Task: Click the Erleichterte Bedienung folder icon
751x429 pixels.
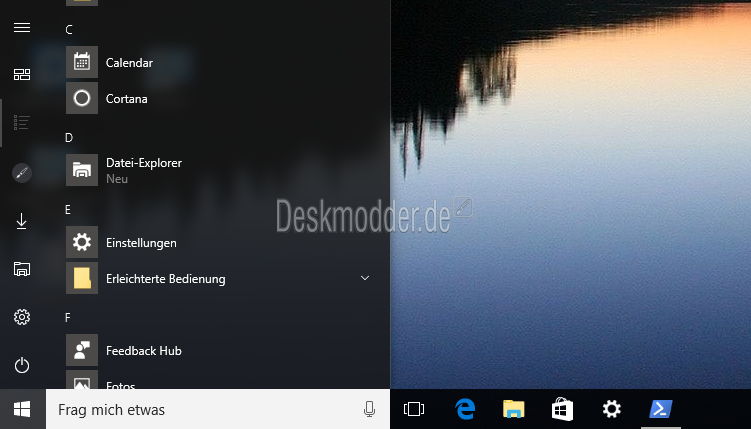Action: [x=82, y=278]
